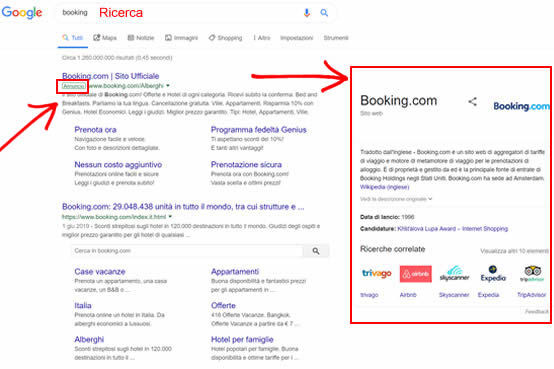Start voice search with microphone icon
The image size is (554, 369).
coord(307,13)
